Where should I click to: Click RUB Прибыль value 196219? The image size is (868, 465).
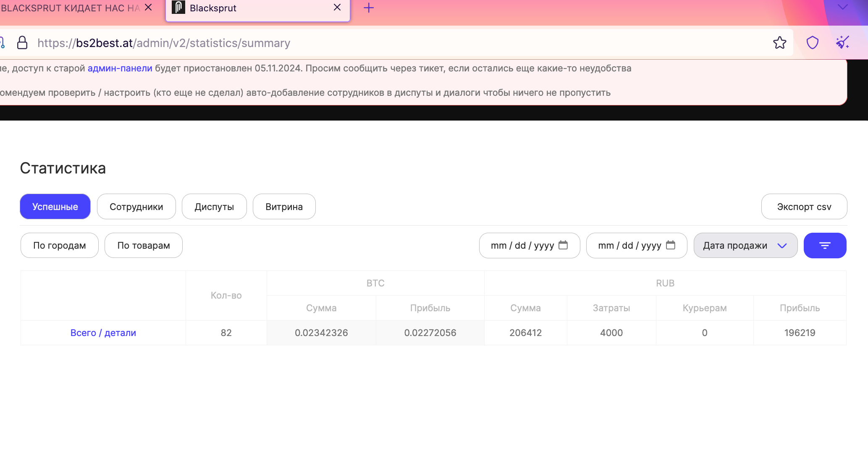(x=800, y=333)
